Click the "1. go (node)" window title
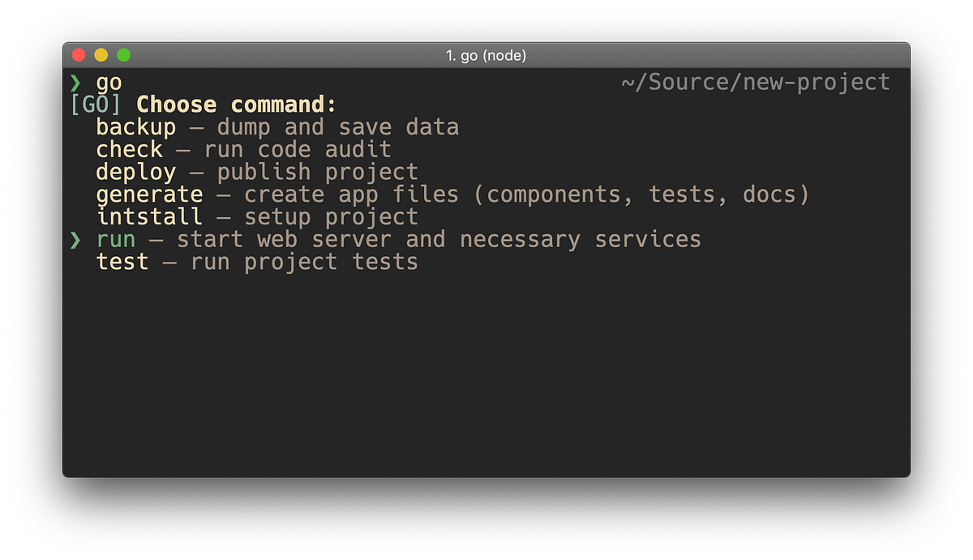 (486, 55)
